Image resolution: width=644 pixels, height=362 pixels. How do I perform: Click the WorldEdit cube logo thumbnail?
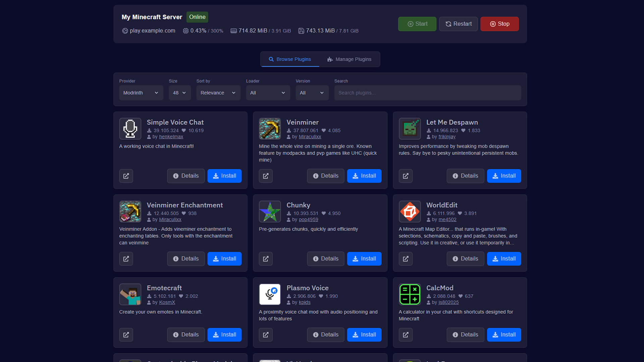[410, 212]
